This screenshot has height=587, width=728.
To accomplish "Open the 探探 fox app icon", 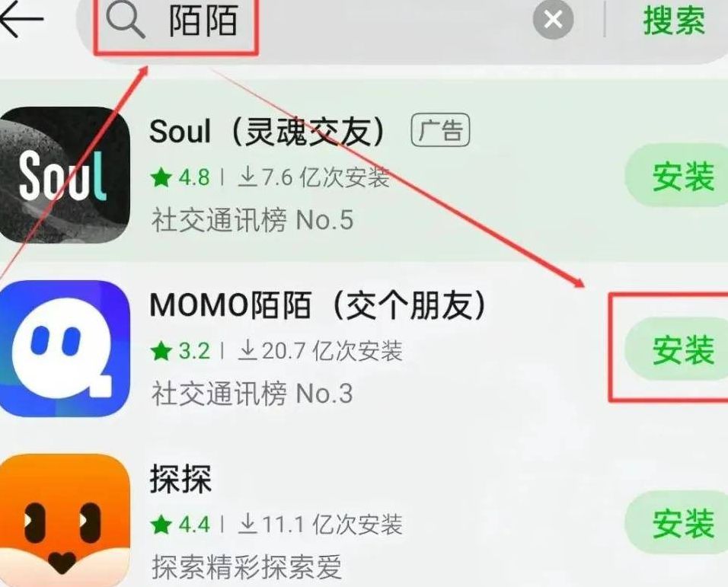I will (x=64, y=520).
